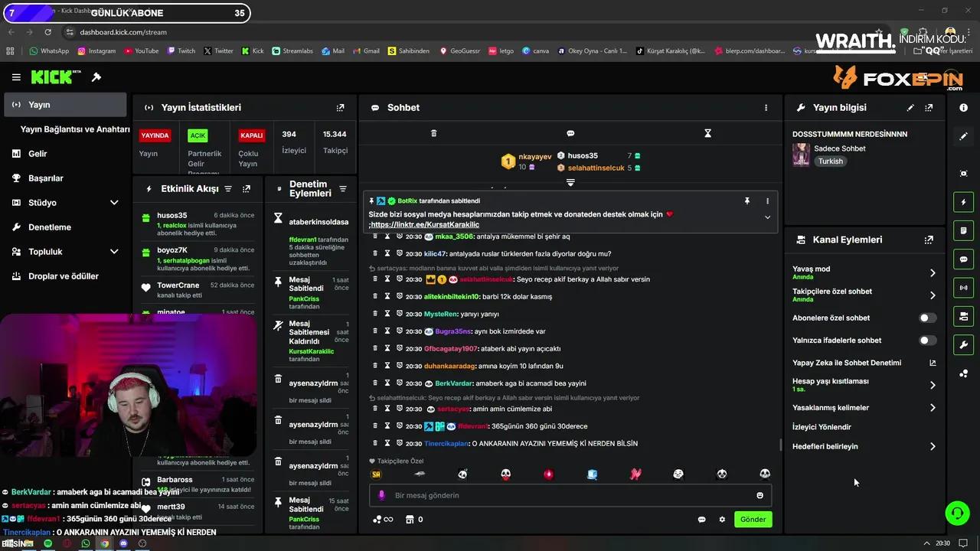Click the Kick logo
Image resolution: width=980 pixels, height=551 pixels.
click(x=56, y=77)
